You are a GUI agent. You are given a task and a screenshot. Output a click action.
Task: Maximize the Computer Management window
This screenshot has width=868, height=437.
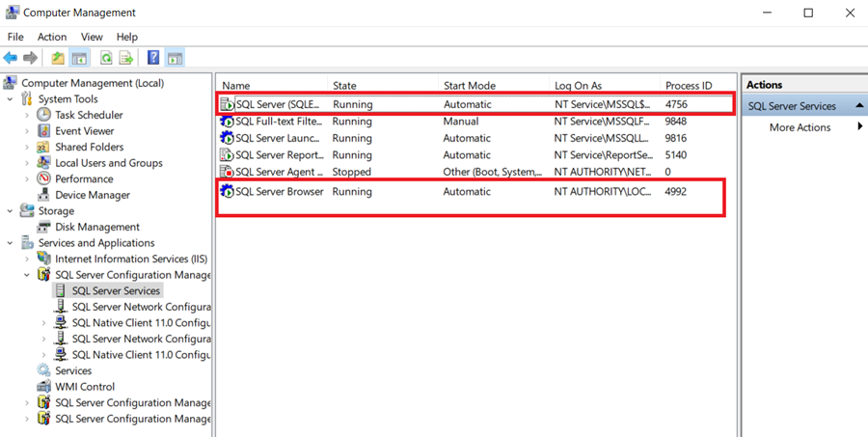click(808, 13)
